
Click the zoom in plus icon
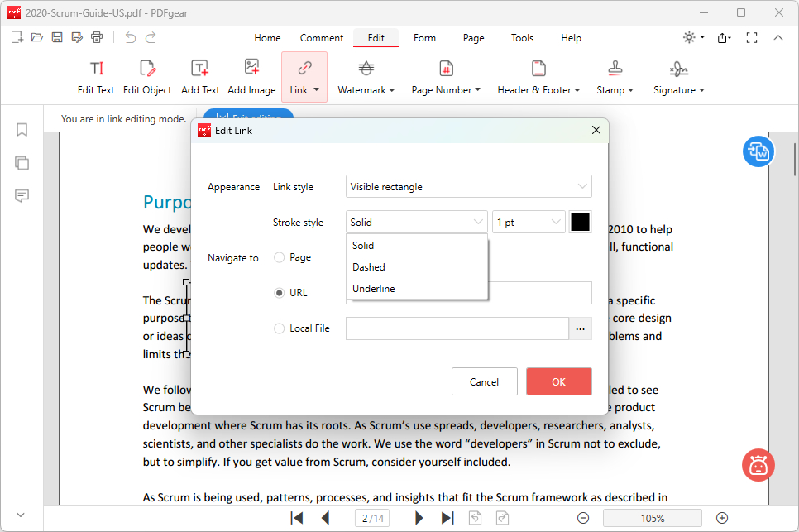(x=722, y=518)
